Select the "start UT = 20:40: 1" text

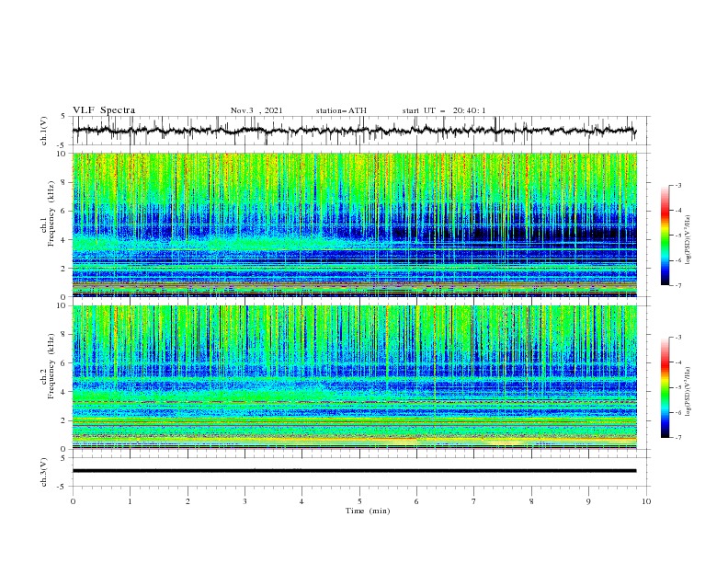pos(444,110)
